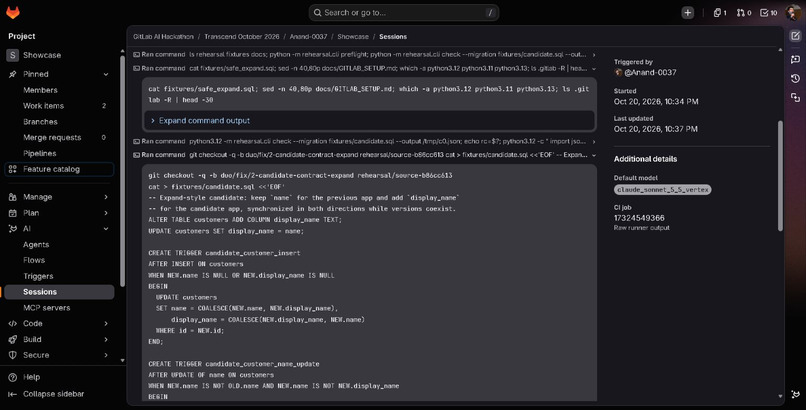Click the Showcase project avatar
Viewport: 806px width, 410px height.
coord(12,55)
